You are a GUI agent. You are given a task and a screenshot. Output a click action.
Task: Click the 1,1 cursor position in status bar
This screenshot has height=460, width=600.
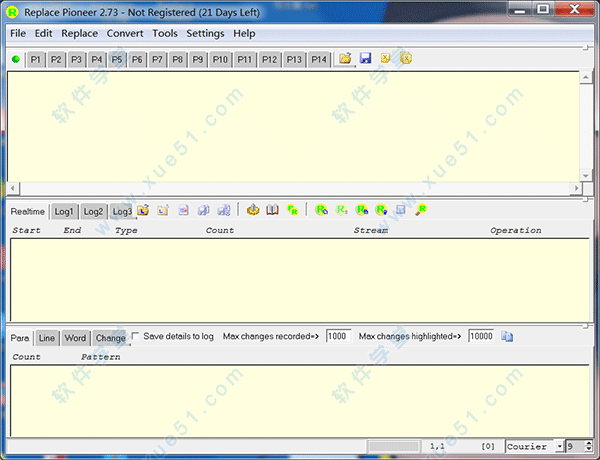pyautogui.click(x=437, y=446)
